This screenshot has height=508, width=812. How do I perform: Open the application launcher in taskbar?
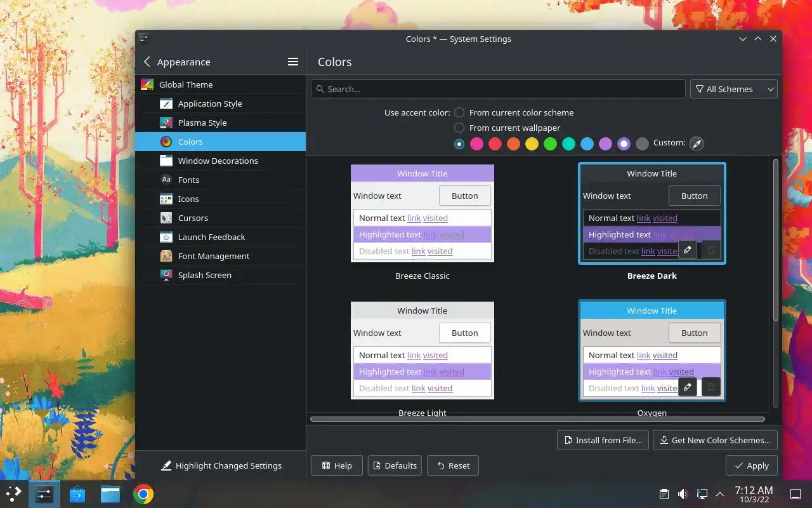[14, 494]
